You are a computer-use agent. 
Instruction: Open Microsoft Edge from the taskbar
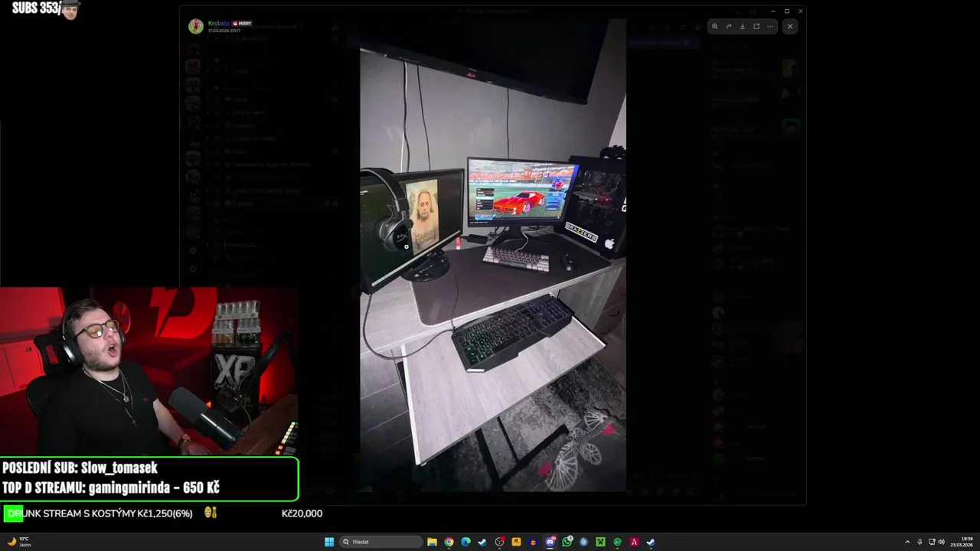pos(465,542)
